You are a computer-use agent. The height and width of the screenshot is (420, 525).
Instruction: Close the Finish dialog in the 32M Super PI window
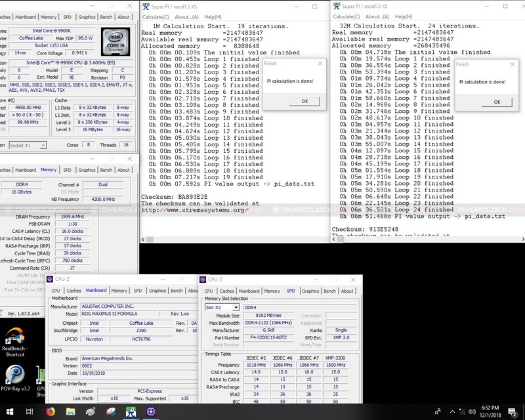tap(512, 64)
